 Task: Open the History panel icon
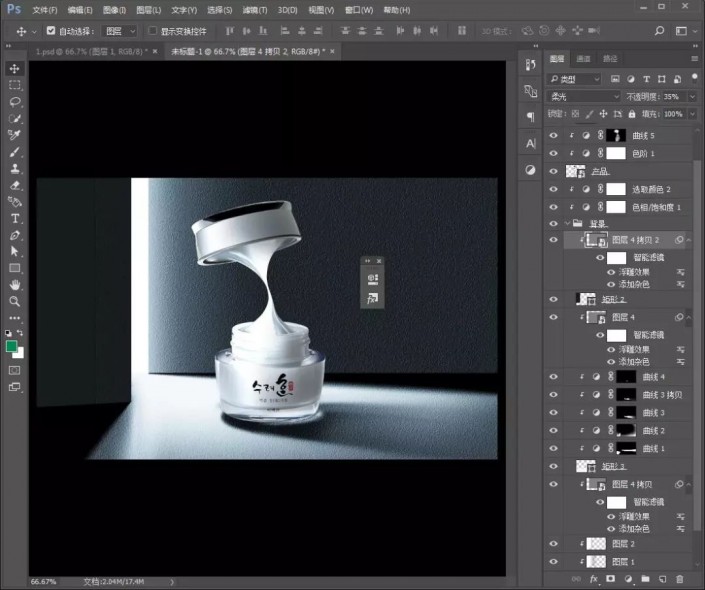[x=531, y=65]
